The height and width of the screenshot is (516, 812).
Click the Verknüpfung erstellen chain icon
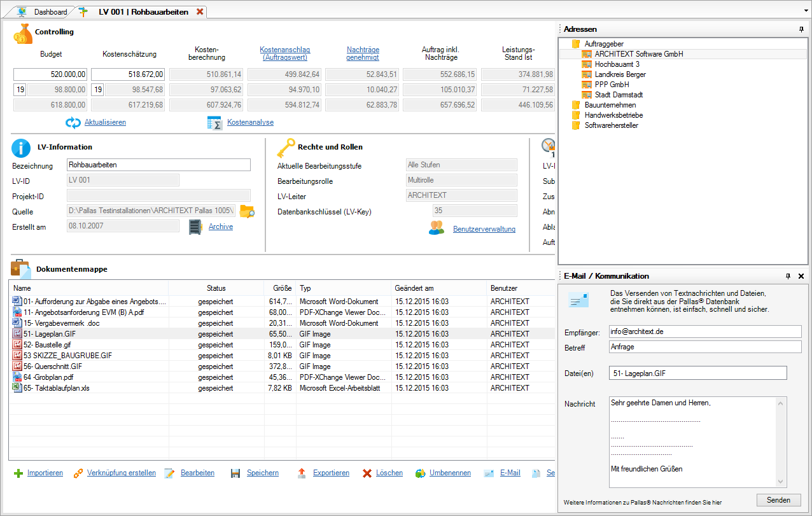(x=78, y=473)
